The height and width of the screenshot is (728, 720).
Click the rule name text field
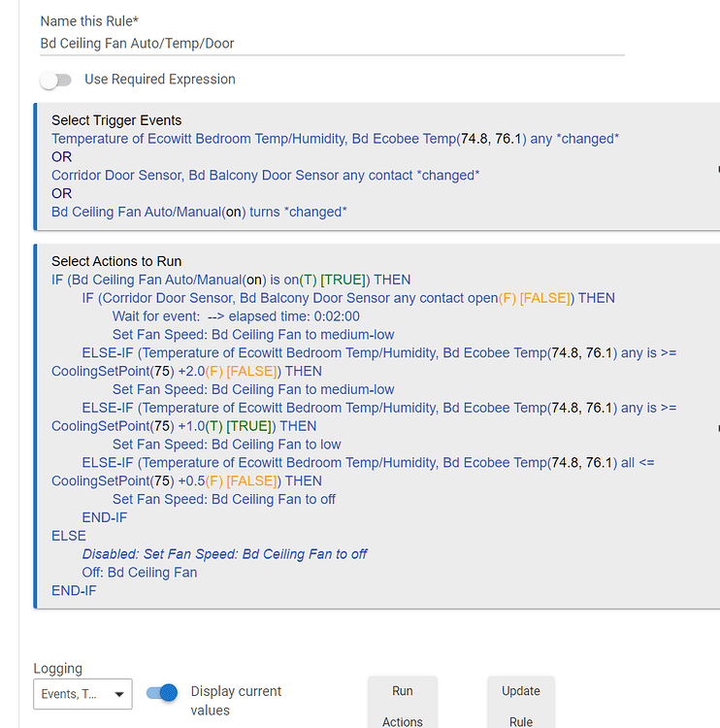pyautogui.click(x=330, y=44)
